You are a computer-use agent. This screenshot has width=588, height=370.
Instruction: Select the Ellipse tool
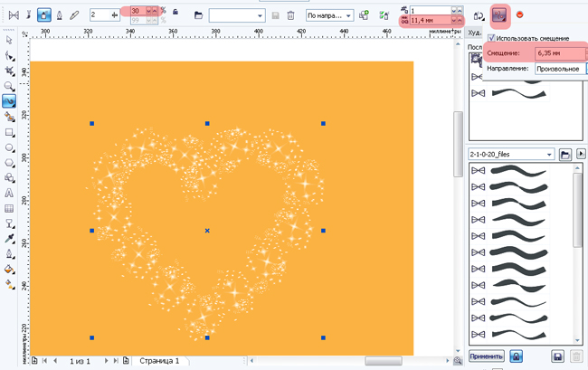9,147
